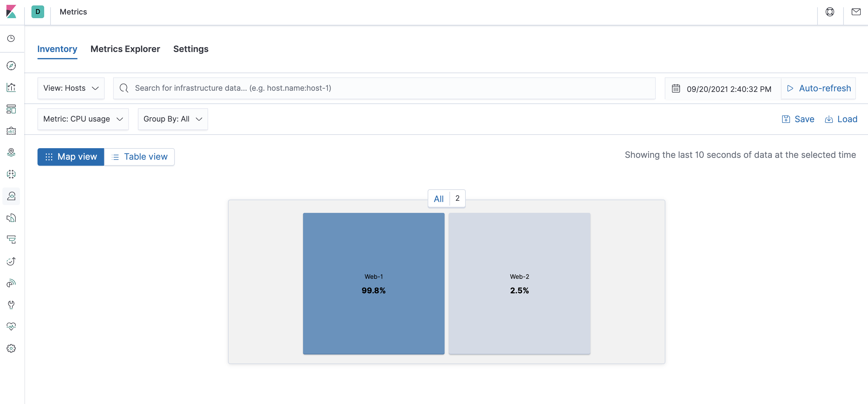Expand the Group By: All dropdown

point(173,119)
